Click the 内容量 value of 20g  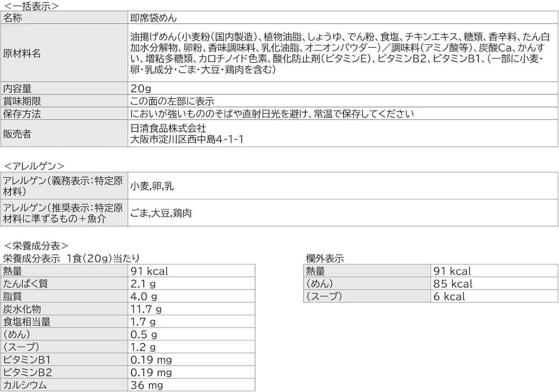(141, 89)
